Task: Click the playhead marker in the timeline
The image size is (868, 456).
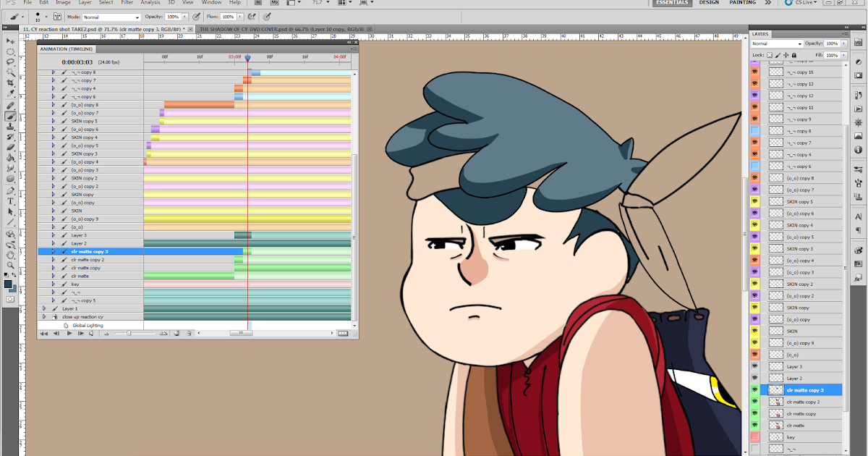Action: (x=248, y=56)
